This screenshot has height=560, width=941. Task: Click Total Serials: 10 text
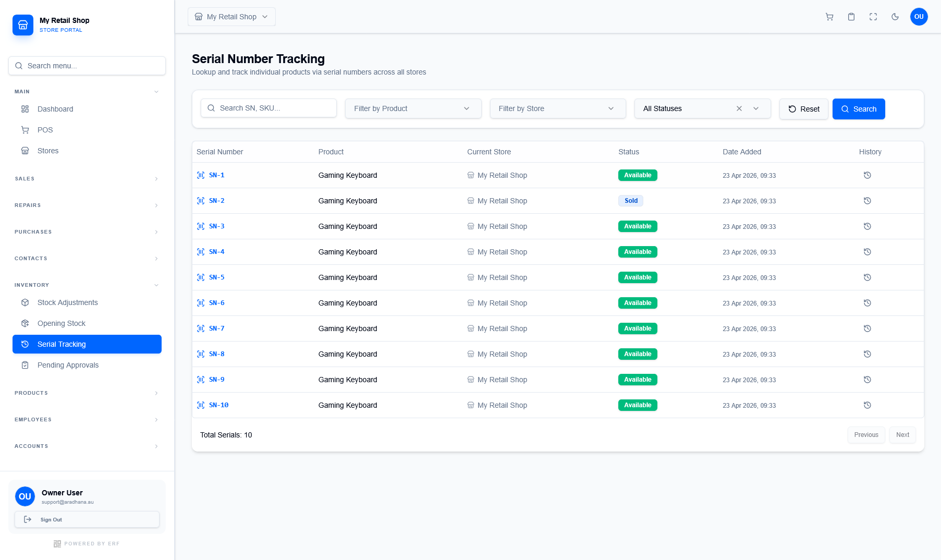click(226, 435)
